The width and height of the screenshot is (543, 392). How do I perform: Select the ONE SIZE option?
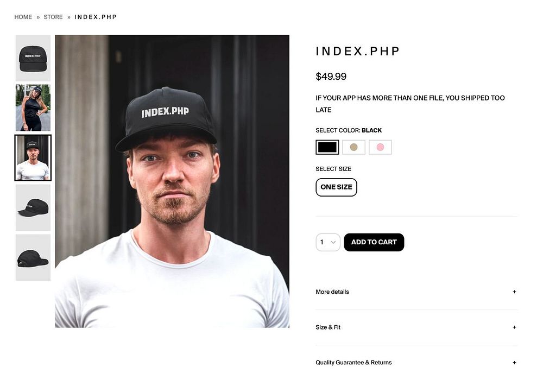(336, 187)
